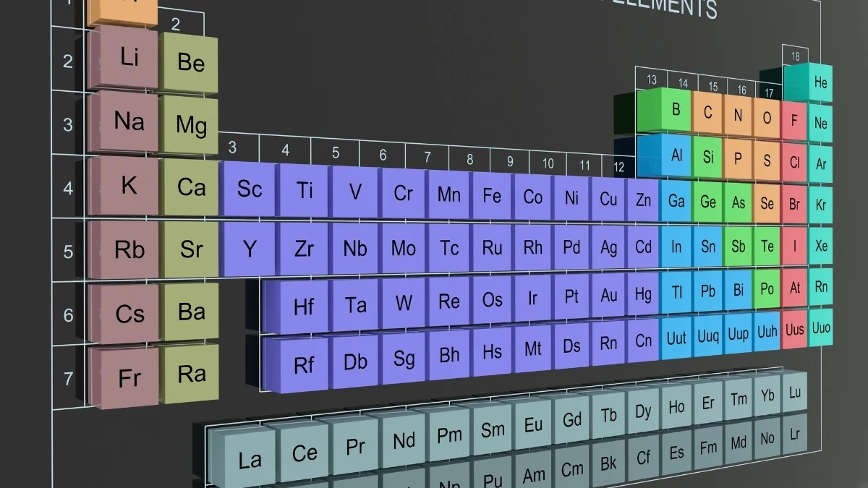This screenshot has width=868, height=488.
Task: Pick the Ra radium tile
Action: [x=190, y=374]
